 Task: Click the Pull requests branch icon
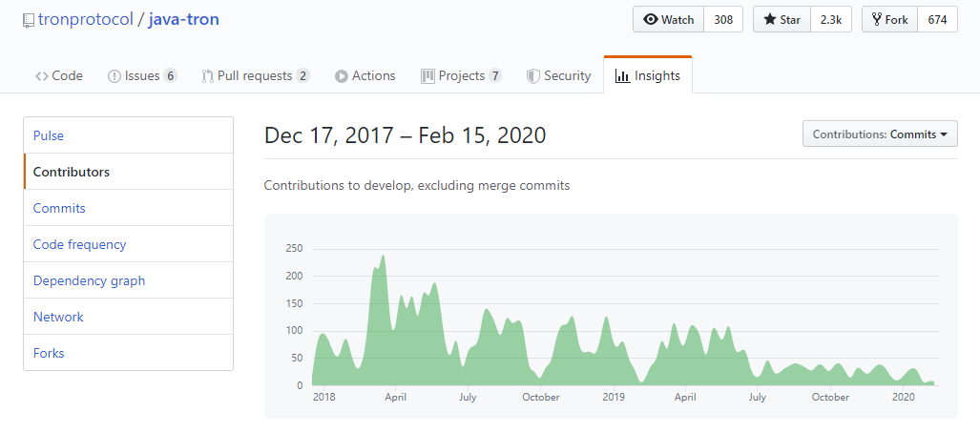pos(207,76)
